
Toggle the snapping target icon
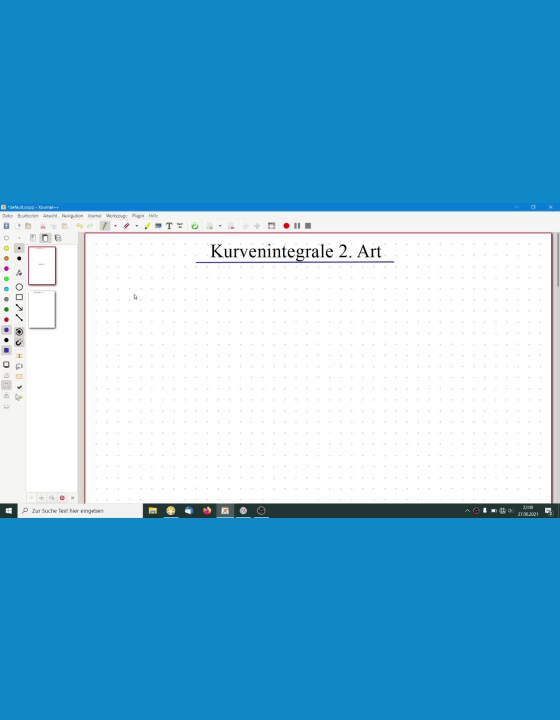19,332
